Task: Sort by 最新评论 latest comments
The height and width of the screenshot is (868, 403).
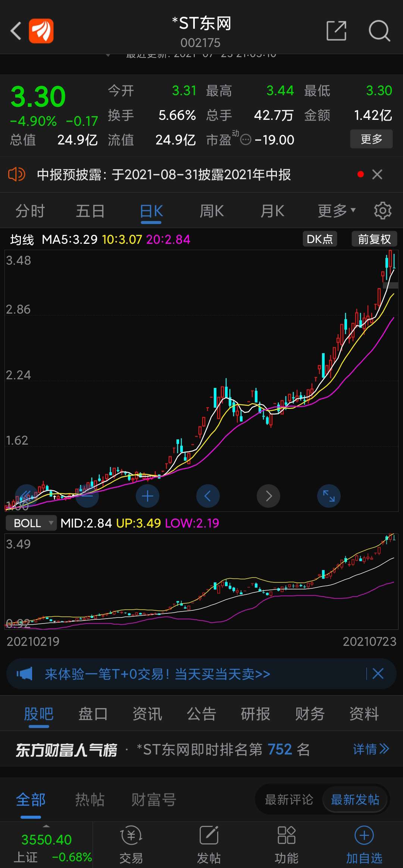Action: (289, 800)
